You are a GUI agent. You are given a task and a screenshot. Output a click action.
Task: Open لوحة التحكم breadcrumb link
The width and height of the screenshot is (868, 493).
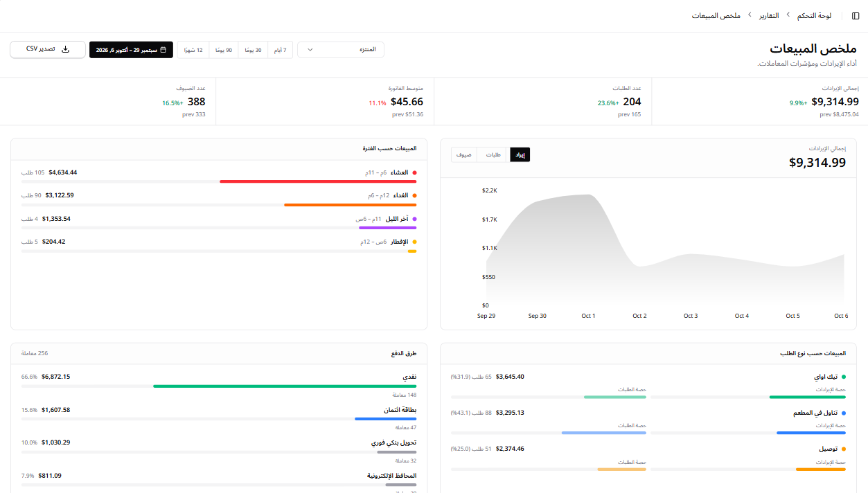[x=814, y=15]
